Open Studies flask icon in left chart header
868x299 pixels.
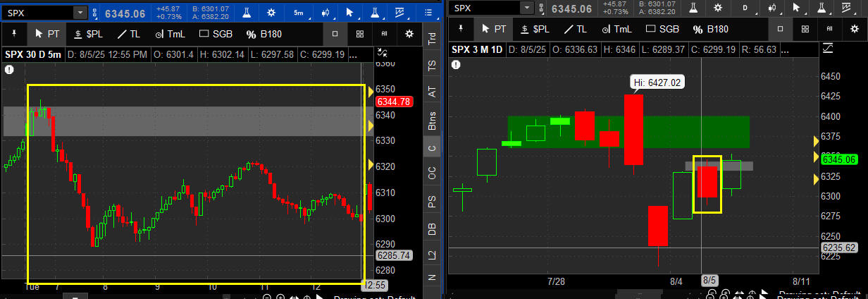tap(247, 13)
